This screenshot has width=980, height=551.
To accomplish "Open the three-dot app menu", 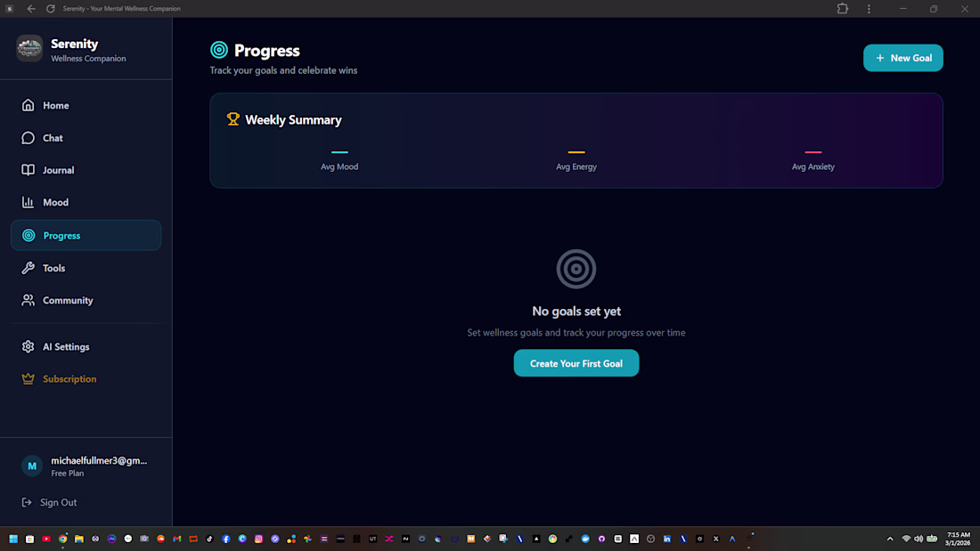I will click(x=869, y=9).
